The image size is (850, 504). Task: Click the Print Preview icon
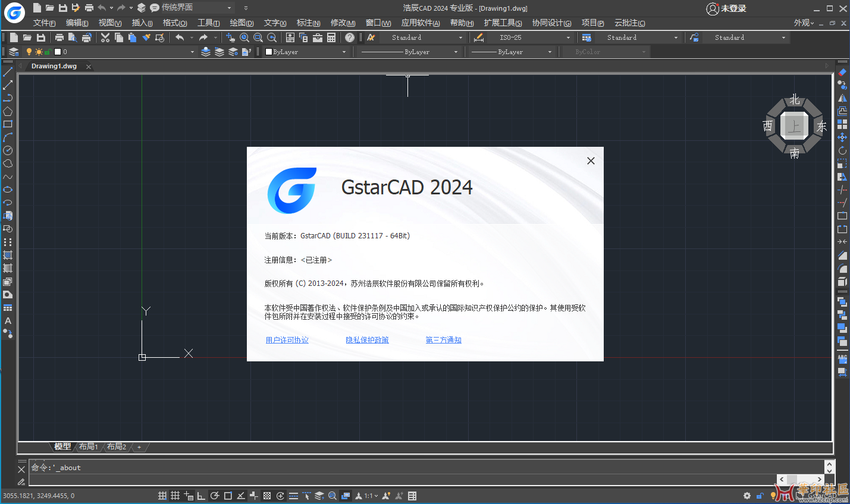73,37
